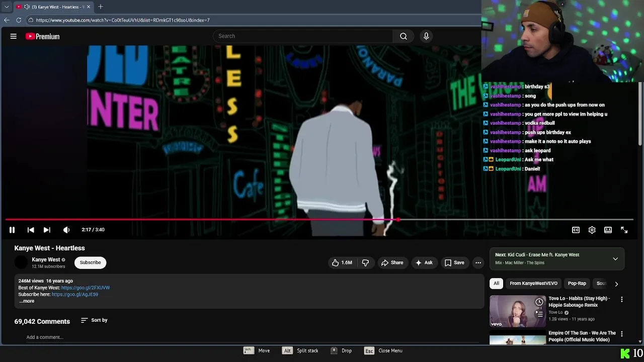Subscribe to Kanye West channel
644x362 pixels.
[91, 262]
